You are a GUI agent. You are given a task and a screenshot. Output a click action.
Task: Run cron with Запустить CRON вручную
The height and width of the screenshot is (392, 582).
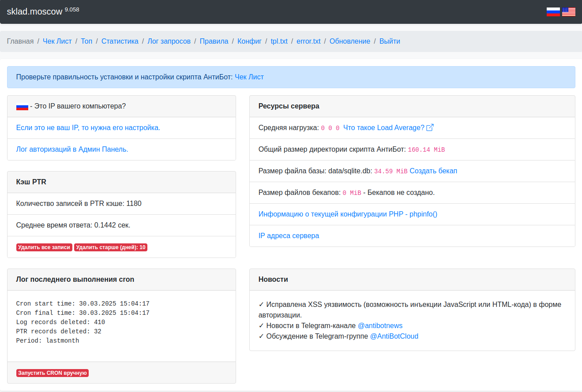53,373
